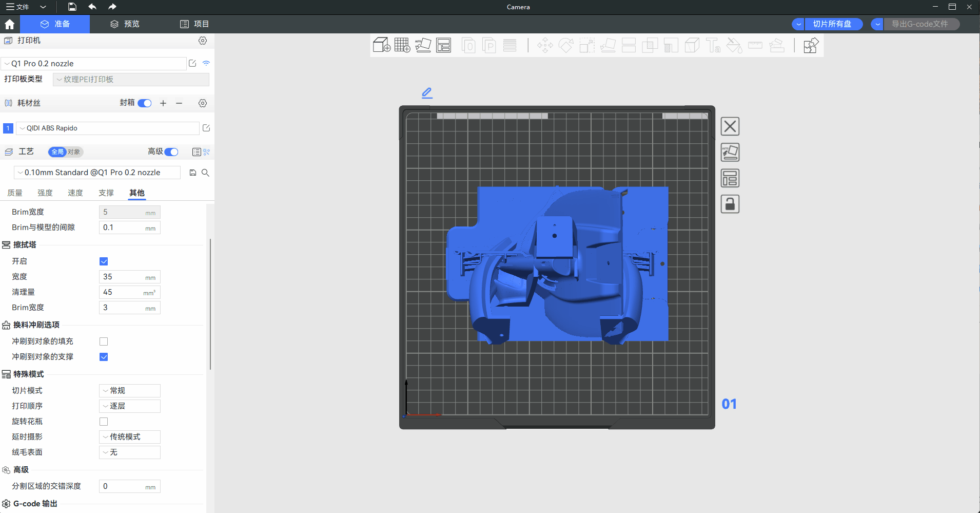Click the plus icon to add filament
Viewport: 980px width, 513px height.
click(x=163, y=103)
